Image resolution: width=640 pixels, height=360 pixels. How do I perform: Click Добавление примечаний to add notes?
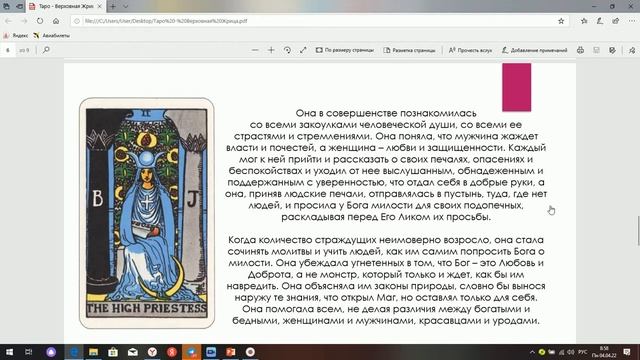(x=534, y=50)
